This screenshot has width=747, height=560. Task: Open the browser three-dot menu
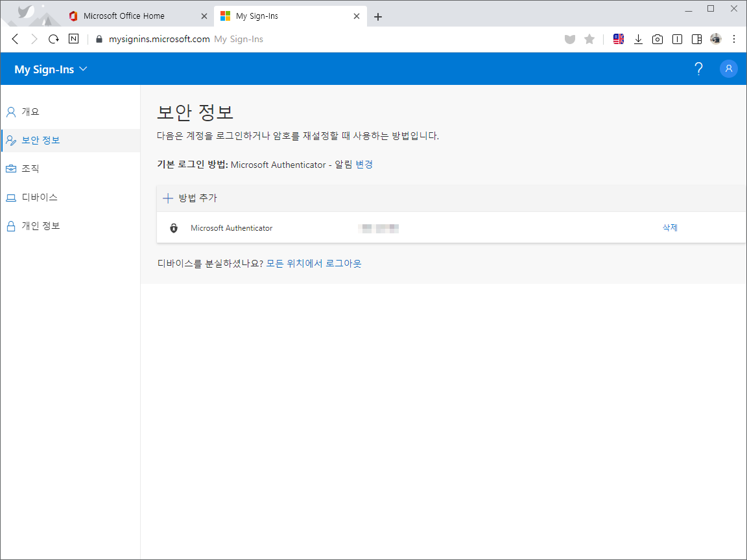[x=734, y=39]
